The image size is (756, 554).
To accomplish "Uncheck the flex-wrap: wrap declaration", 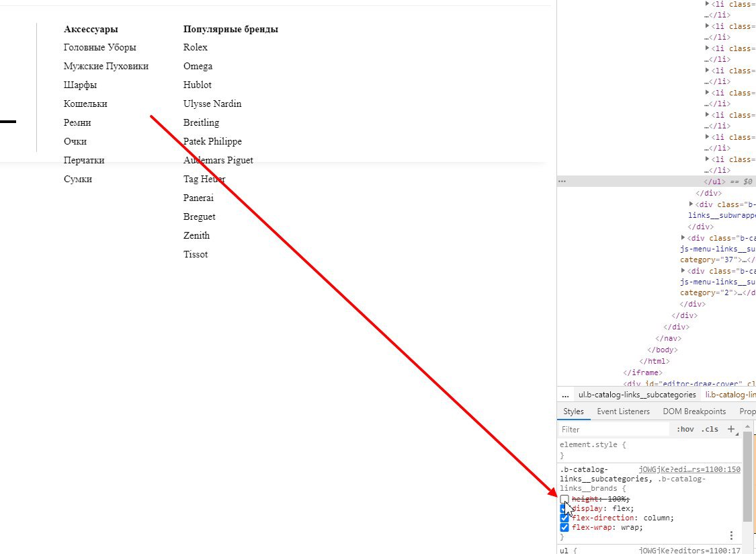I will (564, 528).
